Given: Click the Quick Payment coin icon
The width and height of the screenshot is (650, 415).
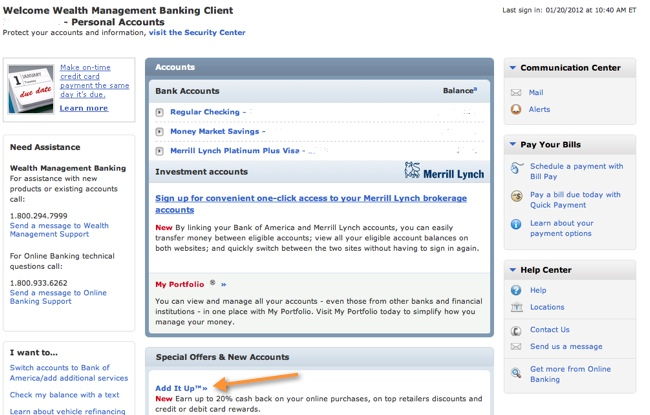Looking at the screenshot, I should click(x=517, y=196).
